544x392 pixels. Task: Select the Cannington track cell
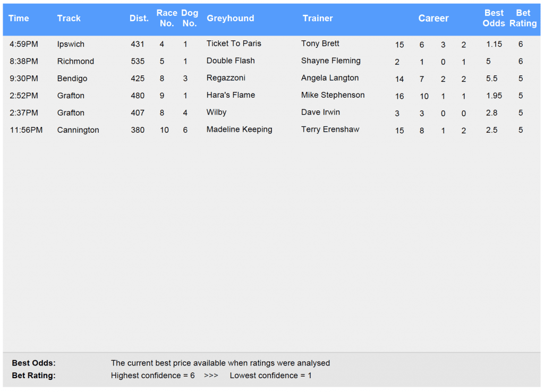pyautogui.click(x=78, y=130)
